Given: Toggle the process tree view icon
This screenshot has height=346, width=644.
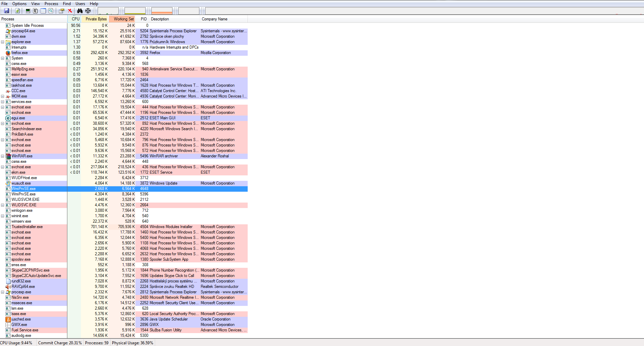Looking at the screenshot, I should (35, 11).
